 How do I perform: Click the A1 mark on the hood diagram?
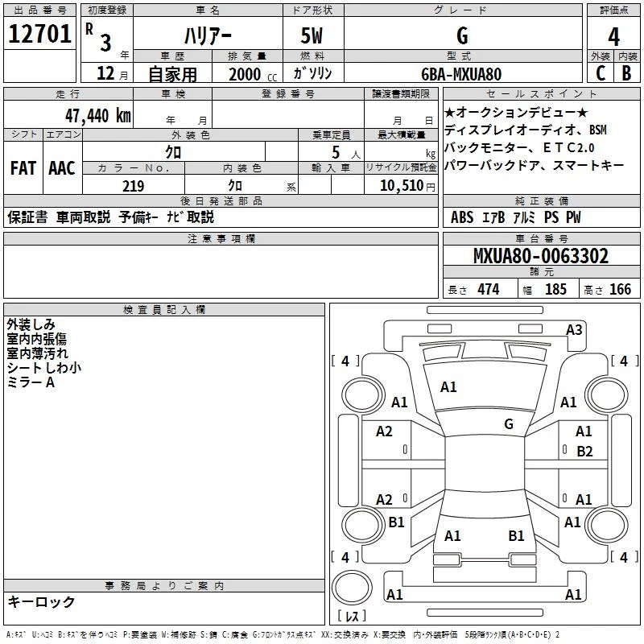(x=448, y=387)
